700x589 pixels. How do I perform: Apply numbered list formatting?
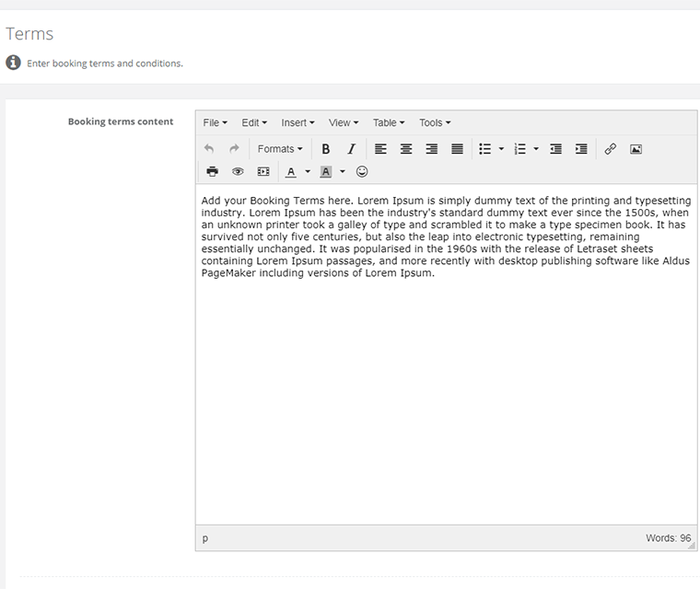[x=519, y=148]
